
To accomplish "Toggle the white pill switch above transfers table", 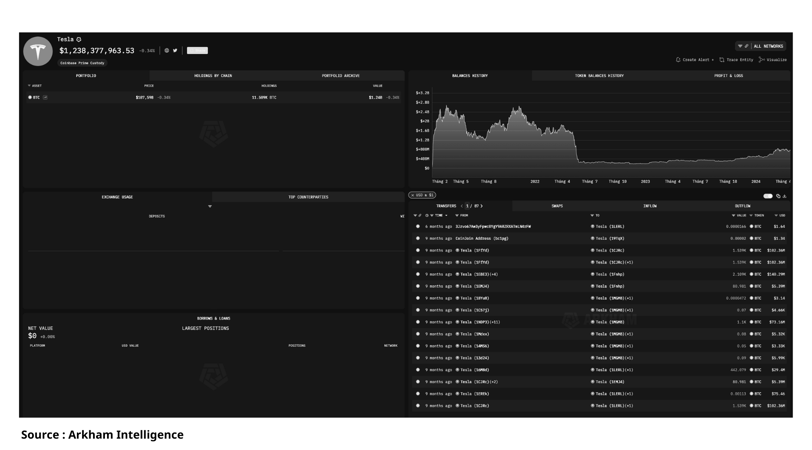I will (x=768, y=196).
